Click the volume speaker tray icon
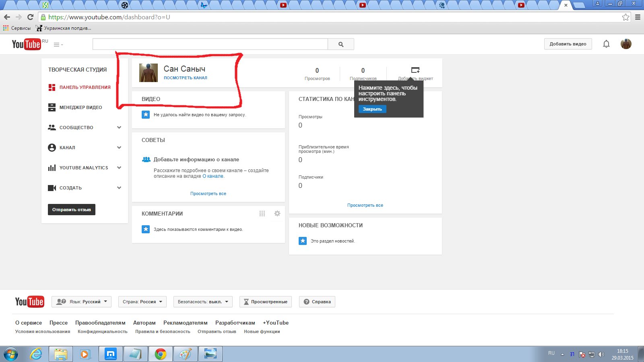644x362 pixels. pos(601,354)
